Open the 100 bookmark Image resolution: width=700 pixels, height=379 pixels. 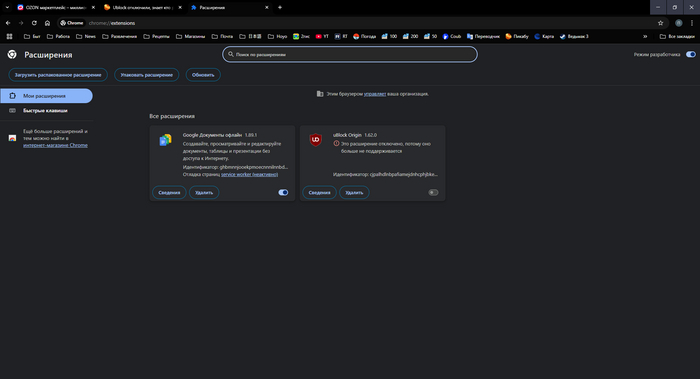tap(389, 37)
